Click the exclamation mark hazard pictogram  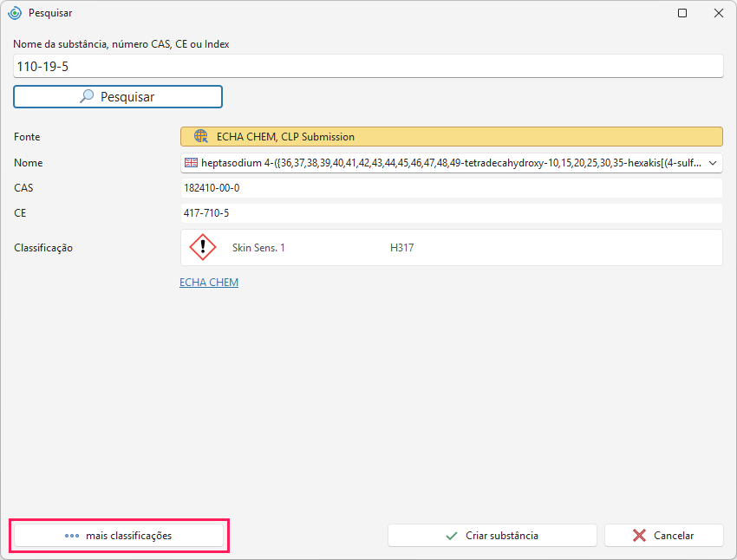[x=203, y=247]
